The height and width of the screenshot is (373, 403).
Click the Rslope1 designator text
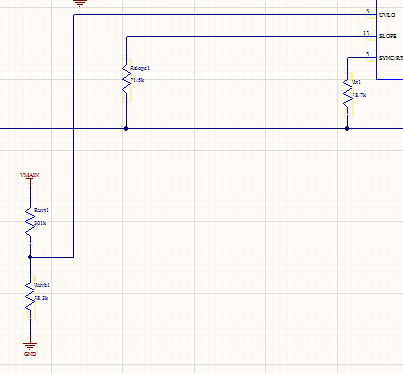click(x=140, y=68)
